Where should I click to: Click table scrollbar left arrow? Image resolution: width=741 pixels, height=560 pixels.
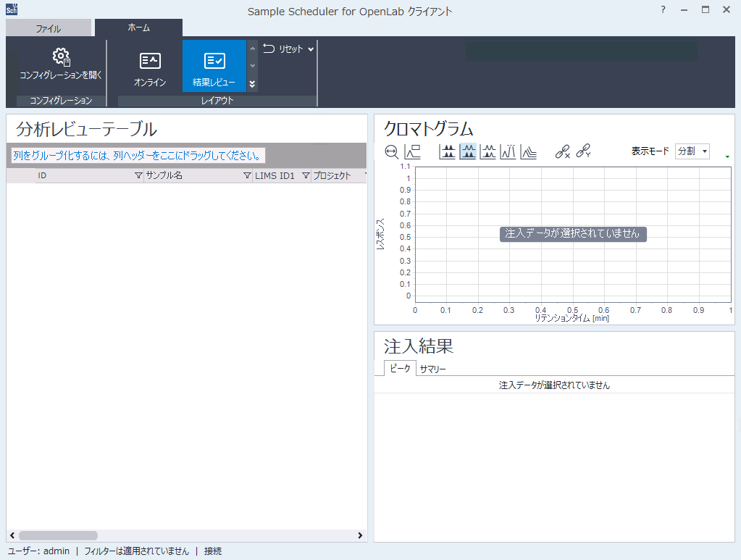coord(12,535)
